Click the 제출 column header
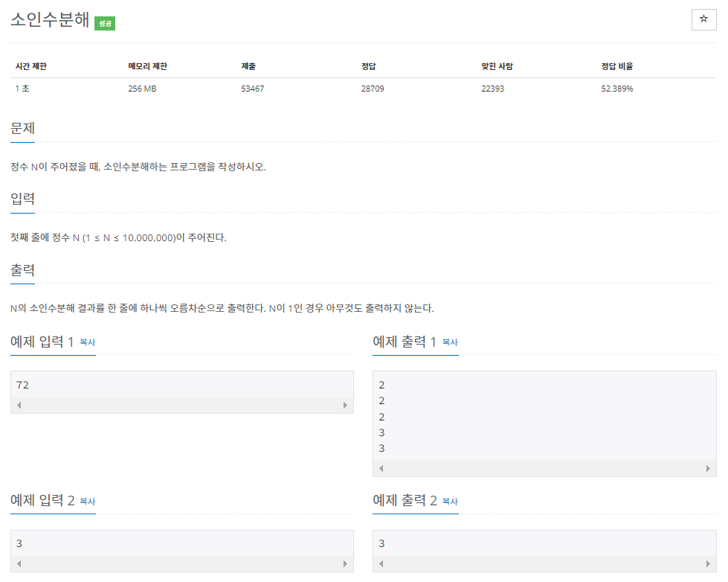 248,66
